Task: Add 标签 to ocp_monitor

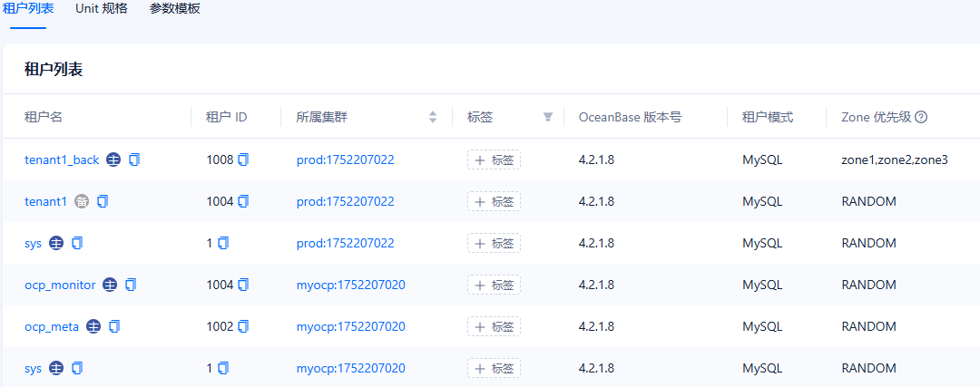Action: (x=494, y=285)
